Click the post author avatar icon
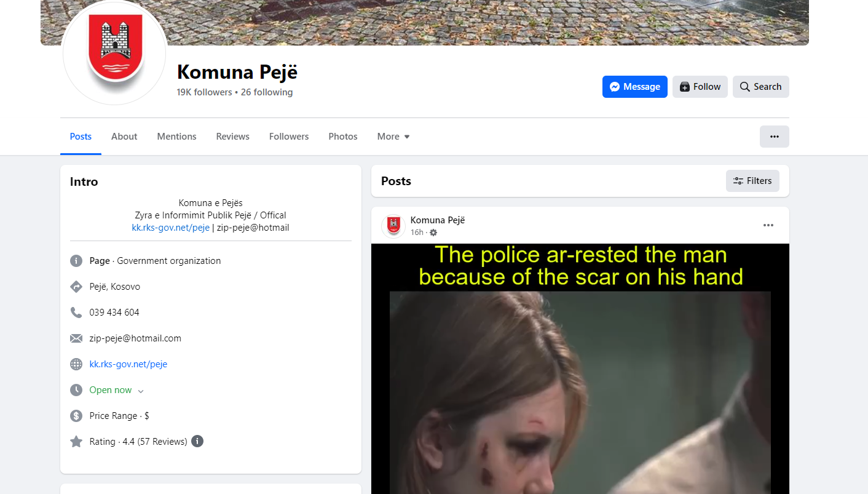 click(393, 226)
